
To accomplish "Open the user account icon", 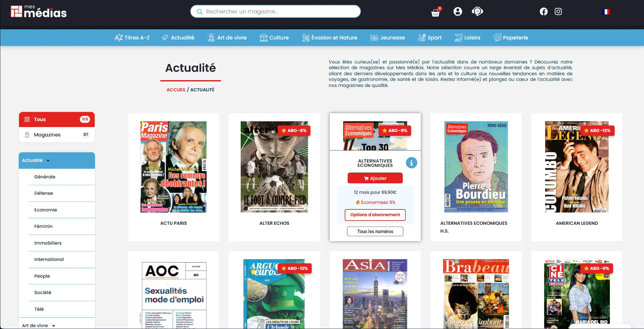I will point(458,12).
